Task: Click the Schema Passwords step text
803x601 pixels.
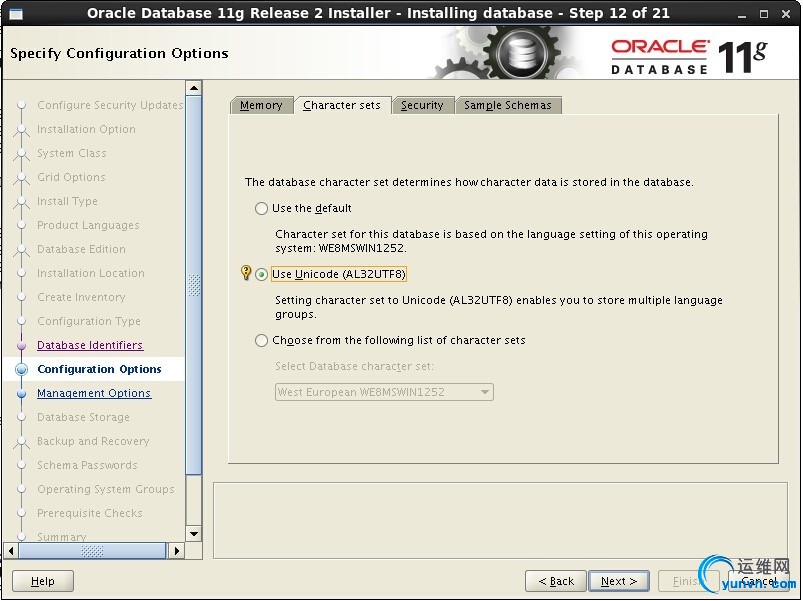Action: pyautogui.click(x=87, y=465)
